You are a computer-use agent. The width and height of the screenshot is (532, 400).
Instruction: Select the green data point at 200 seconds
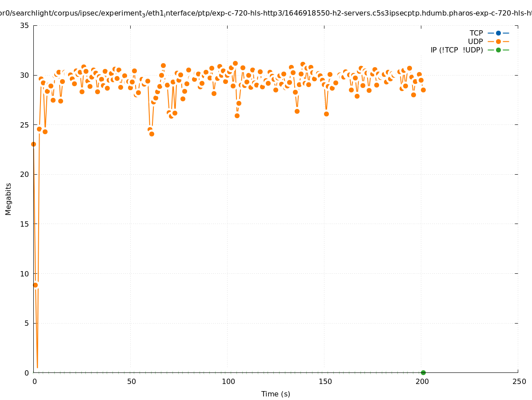click(423, 372)
